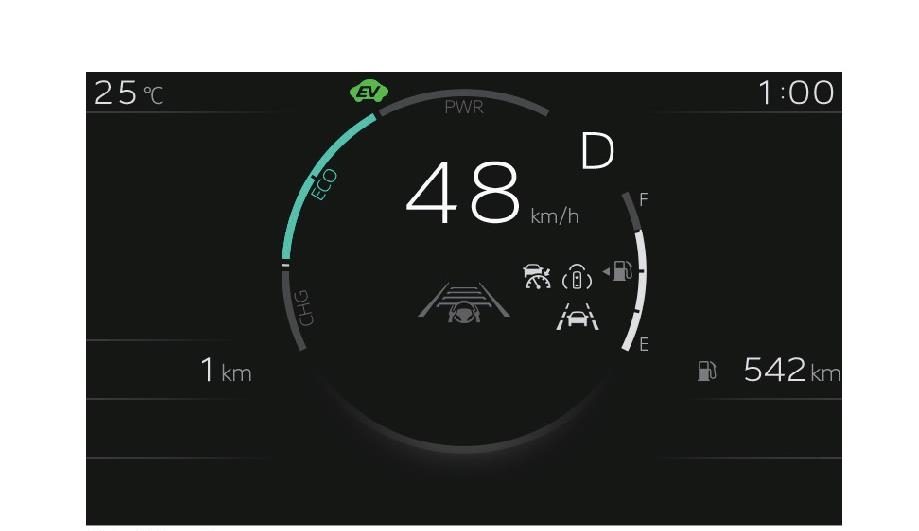Select the vehicle proximity sensor icon
The height and width of the screenshot is (531, 919).
coord(577,277)
